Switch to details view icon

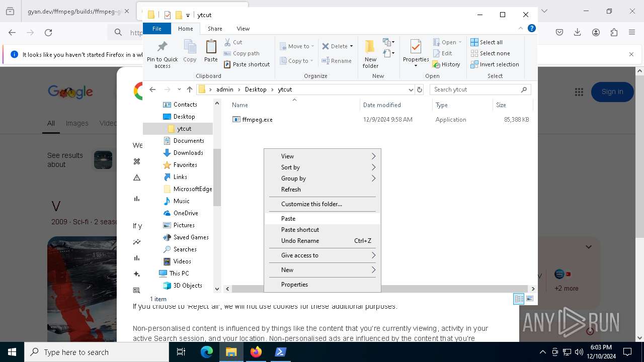click(x=519, y=299)
